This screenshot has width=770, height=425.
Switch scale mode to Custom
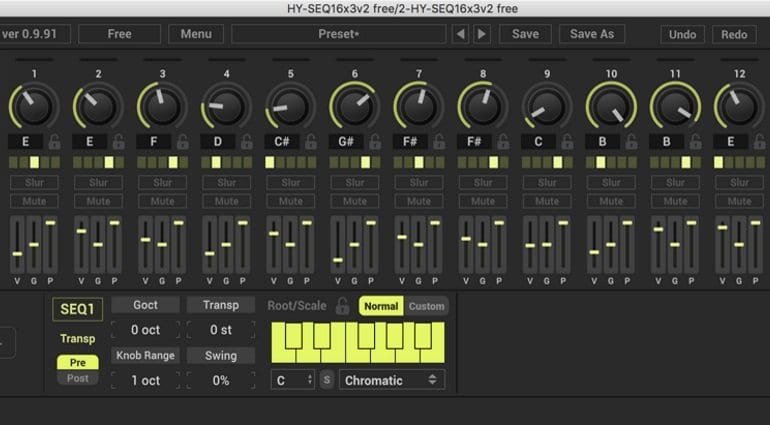pyautogui.click(x=426, y=306)
